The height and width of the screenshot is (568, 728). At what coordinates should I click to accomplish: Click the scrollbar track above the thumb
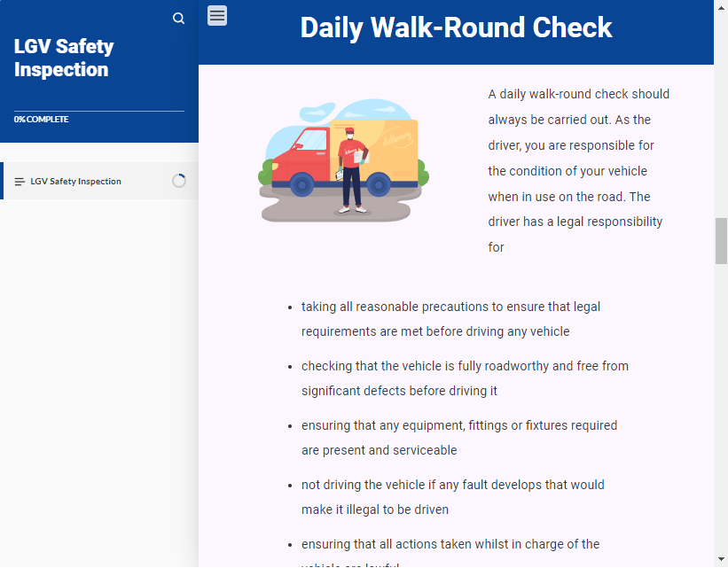pyautogui.click(x=721, y=106)
